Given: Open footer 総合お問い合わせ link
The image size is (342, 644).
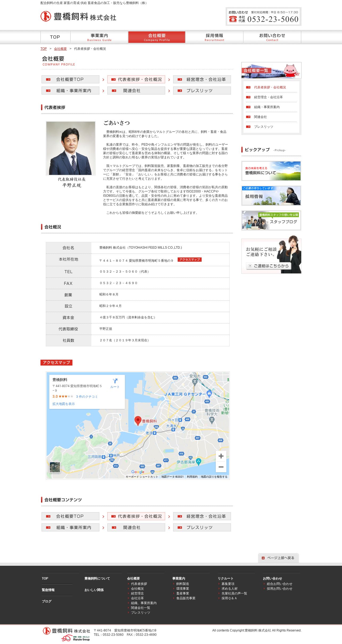Looking at the screenshot, I should [279, 584].
